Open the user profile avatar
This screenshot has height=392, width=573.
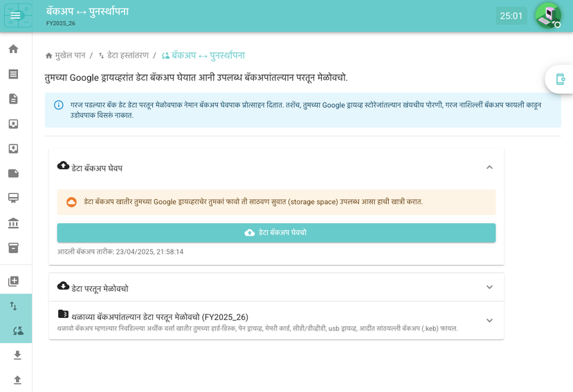coord(547,15)
